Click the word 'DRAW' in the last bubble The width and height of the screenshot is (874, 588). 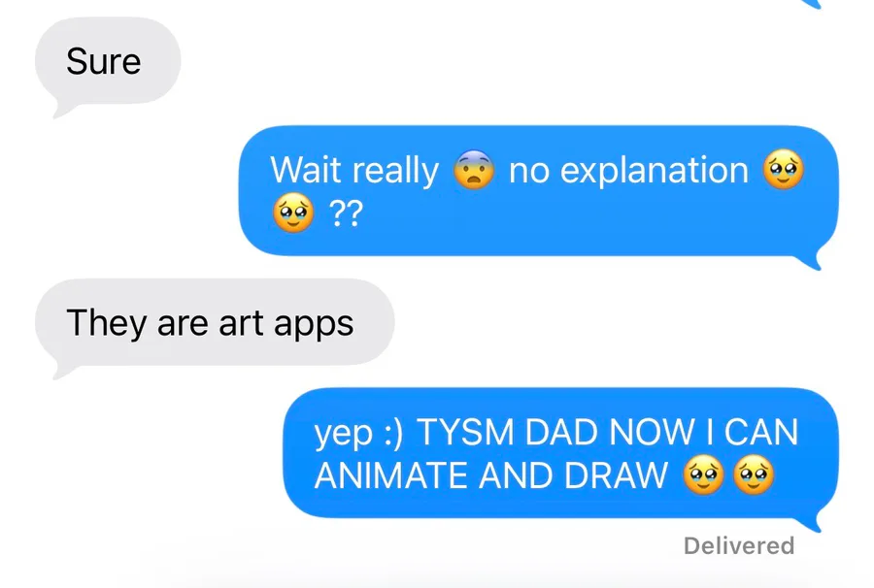[x=616, y=476]
